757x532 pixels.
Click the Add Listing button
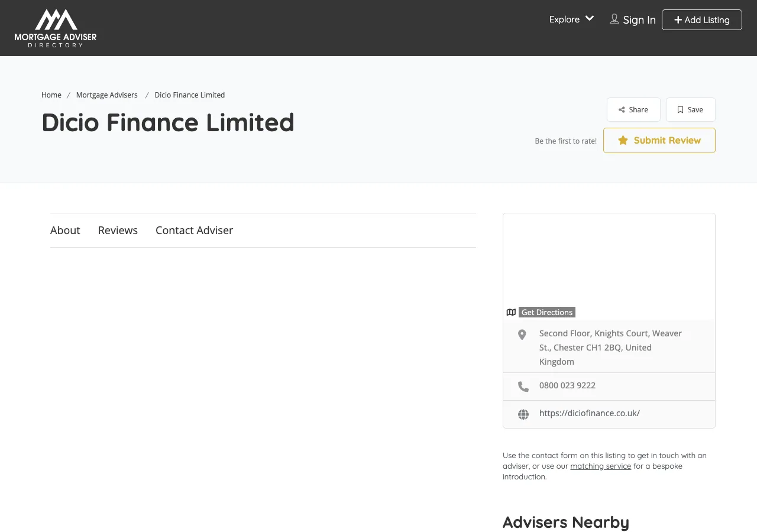[x=701, y=20]
